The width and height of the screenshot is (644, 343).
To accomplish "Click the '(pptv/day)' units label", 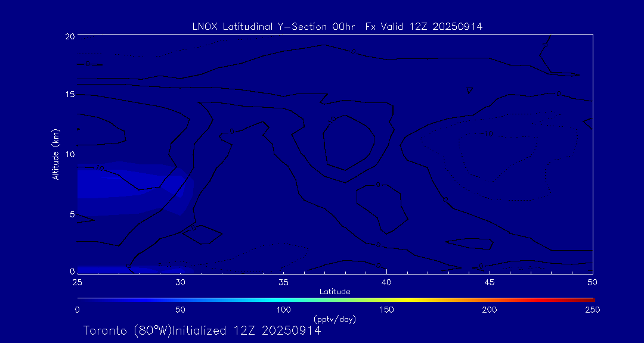I will click(x=335, y=319).
